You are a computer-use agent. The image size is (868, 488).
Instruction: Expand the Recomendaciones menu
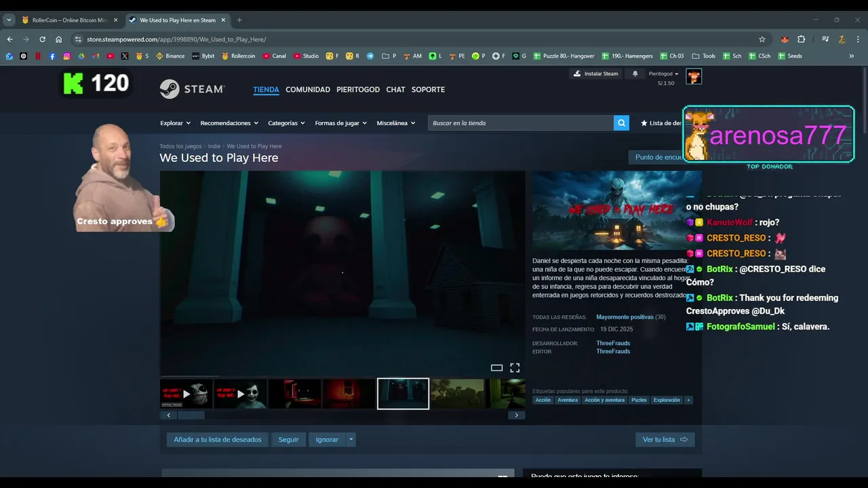tap(229, 123)
